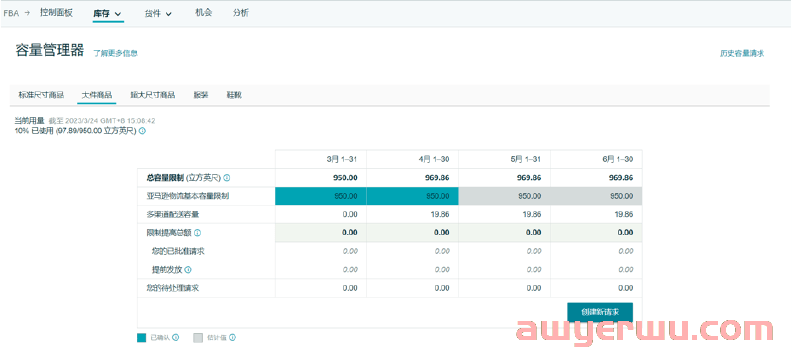Click the gray 950.00 cell under 5月 1–31
Viewport: 792px width, 360px height.
coord(505,196)
